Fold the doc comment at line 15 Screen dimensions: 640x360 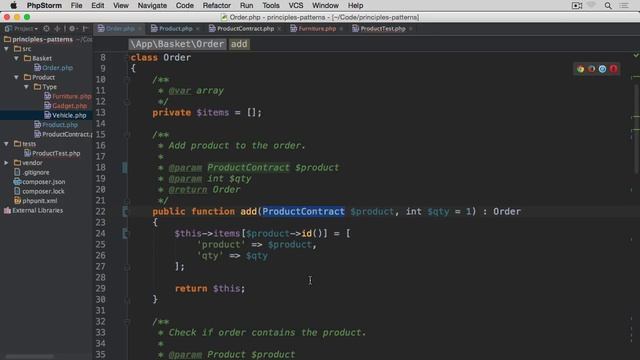[127, 135]
